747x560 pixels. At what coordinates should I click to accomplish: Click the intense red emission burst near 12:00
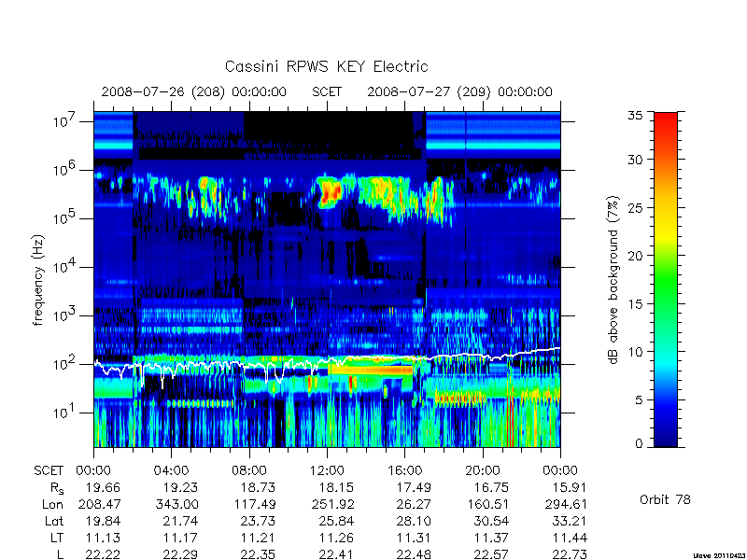(330, 192)
